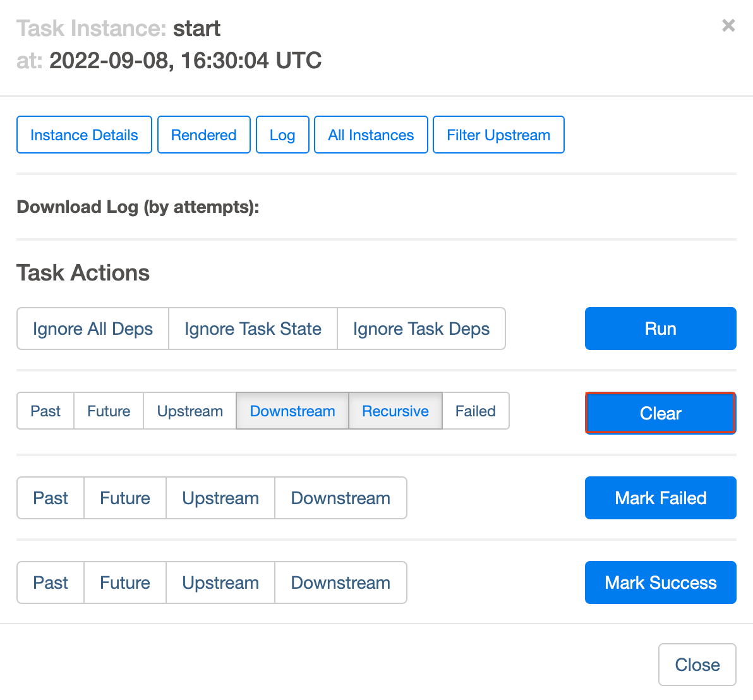Disable Downstream option in Clear row
Screen dimensions: 753x700
point(292,411)
